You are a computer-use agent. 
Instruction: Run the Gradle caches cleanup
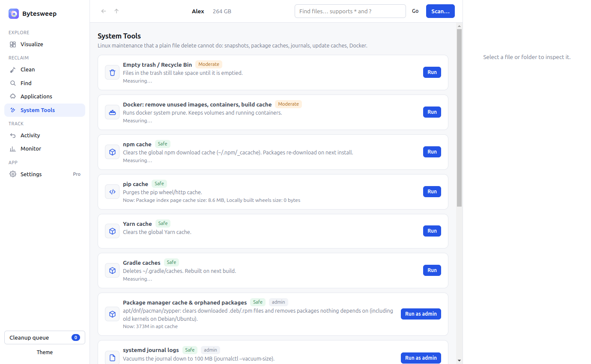(432, 270)
